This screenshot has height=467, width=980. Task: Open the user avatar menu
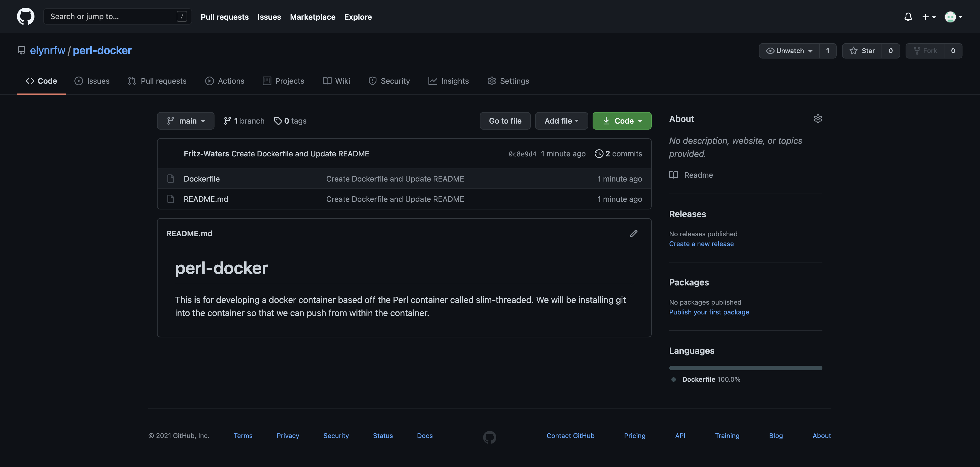tap(953, 17)
